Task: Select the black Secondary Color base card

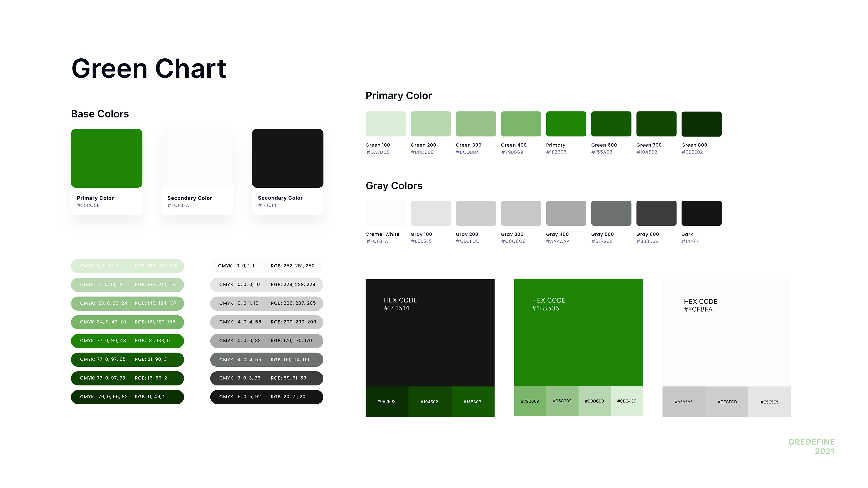Action: (288, 158)
